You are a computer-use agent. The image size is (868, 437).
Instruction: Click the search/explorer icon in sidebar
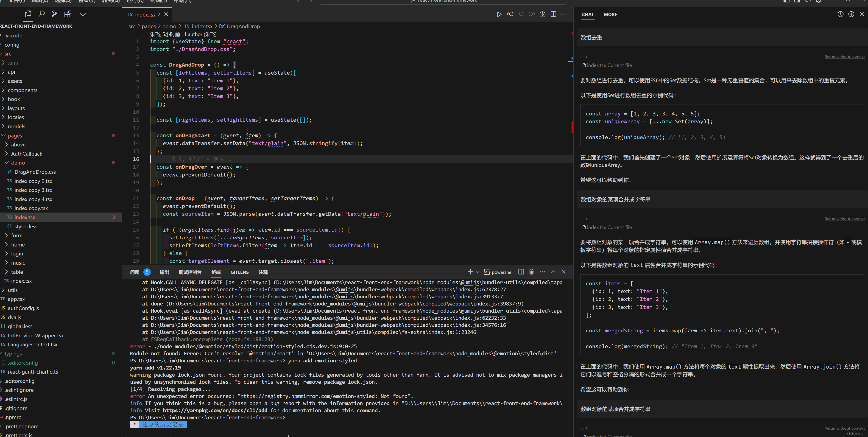tap(42, 14)
